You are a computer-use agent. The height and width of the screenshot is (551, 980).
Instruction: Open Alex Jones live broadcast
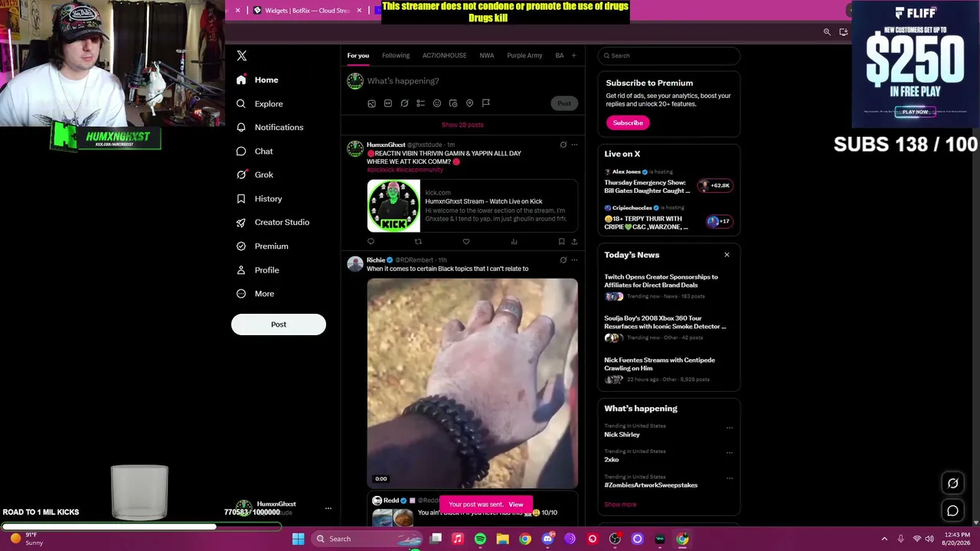click(668, 183)
